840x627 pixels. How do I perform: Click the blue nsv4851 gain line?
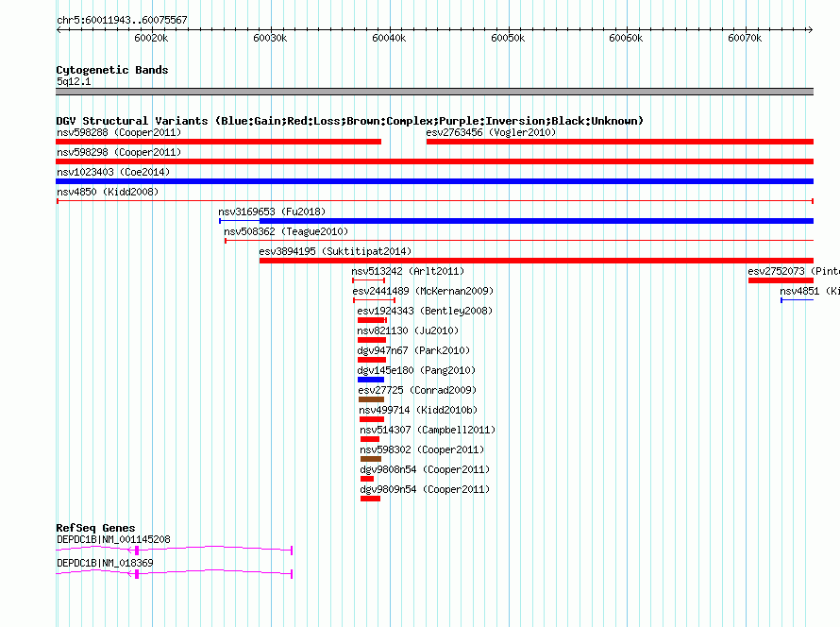pyautogui.click(x=798, y=300)
